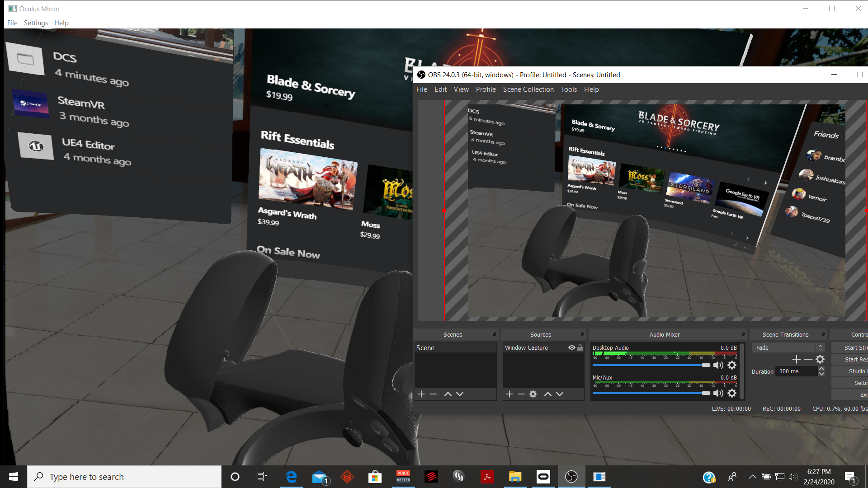Click the OBS Exit button
Image resolution: width=868 pixels, height=488 pixels.
tap(850, 394)
